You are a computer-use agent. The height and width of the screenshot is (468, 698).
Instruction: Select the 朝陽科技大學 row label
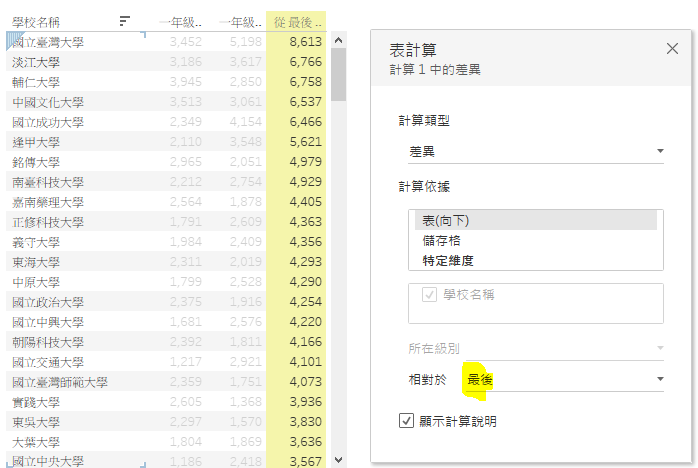pyautogui.click(x=48, y=342)
